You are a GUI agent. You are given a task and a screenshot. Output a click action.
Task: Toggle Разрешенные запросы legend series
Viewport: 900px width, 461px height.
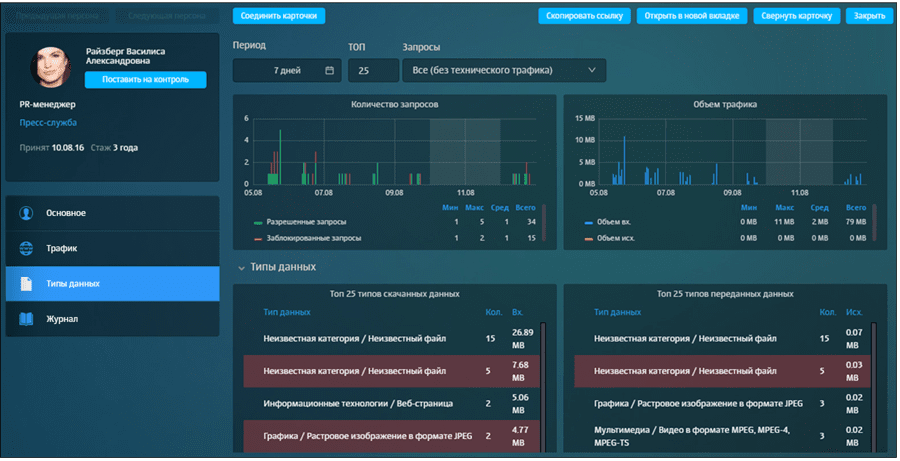pos(302,221)
